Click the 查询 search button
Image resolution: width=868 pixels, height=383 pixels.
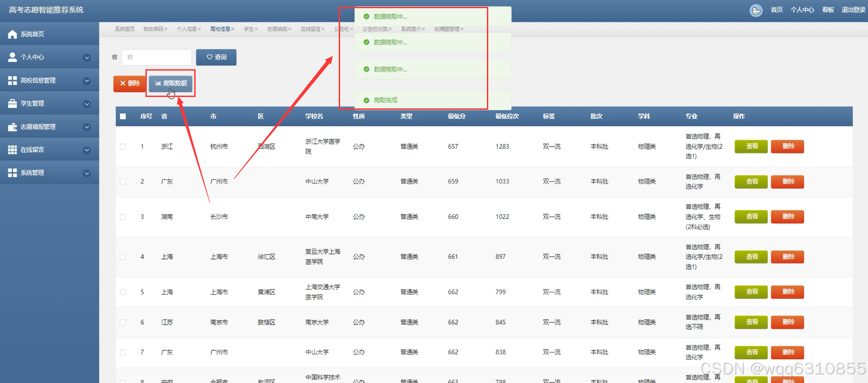(216, 57)
